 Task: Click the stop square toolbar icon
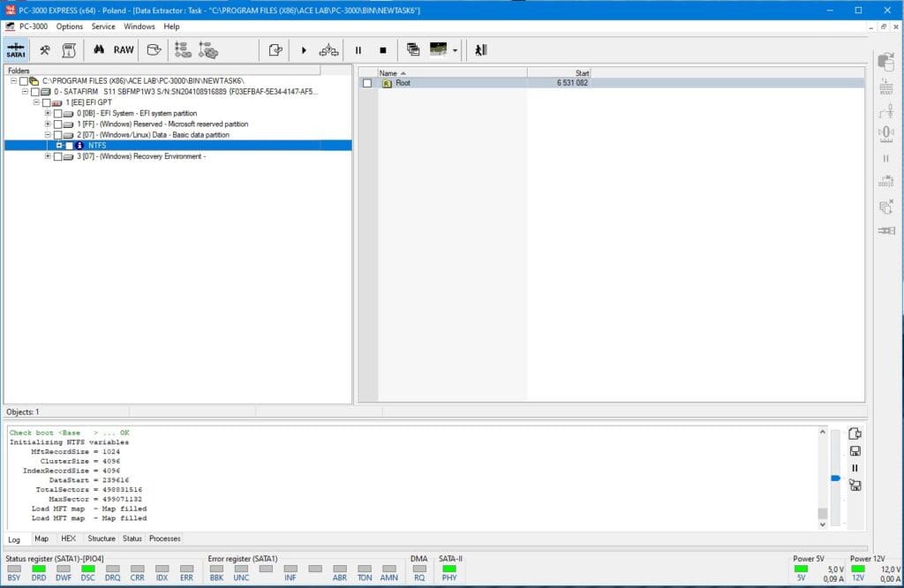[382, 50]
